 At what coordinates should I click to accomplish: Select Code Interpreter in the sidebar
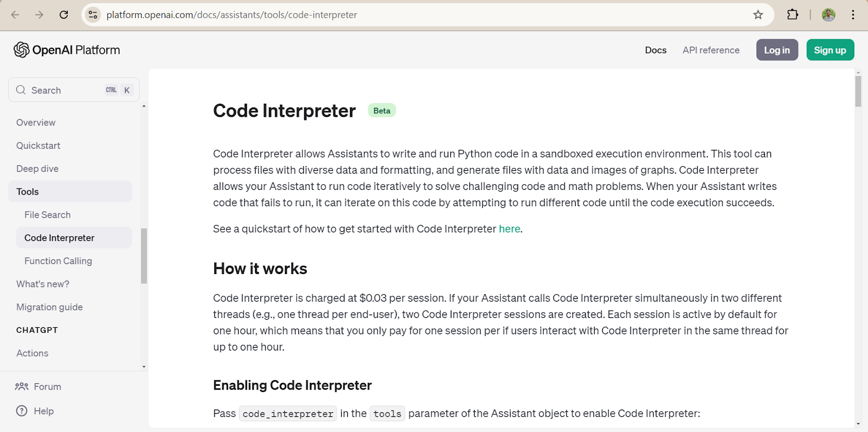point(74,238)
